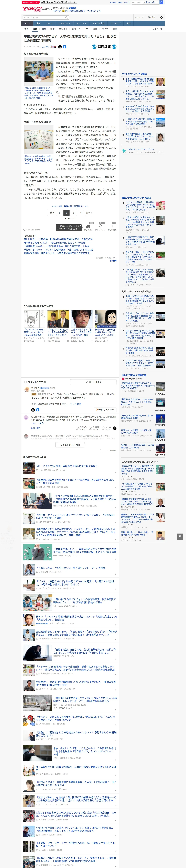Go to page 4 of article

point(81,213)
